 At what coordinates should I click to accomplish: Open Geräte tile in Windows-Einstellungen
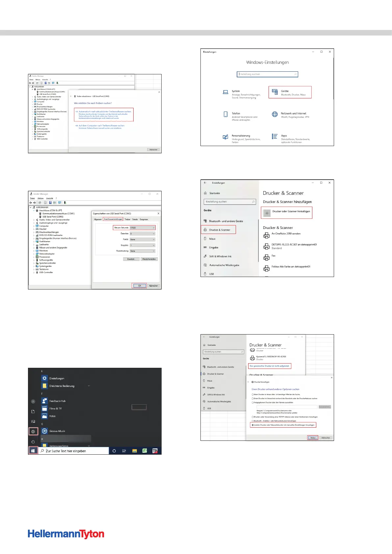[290, 92]
